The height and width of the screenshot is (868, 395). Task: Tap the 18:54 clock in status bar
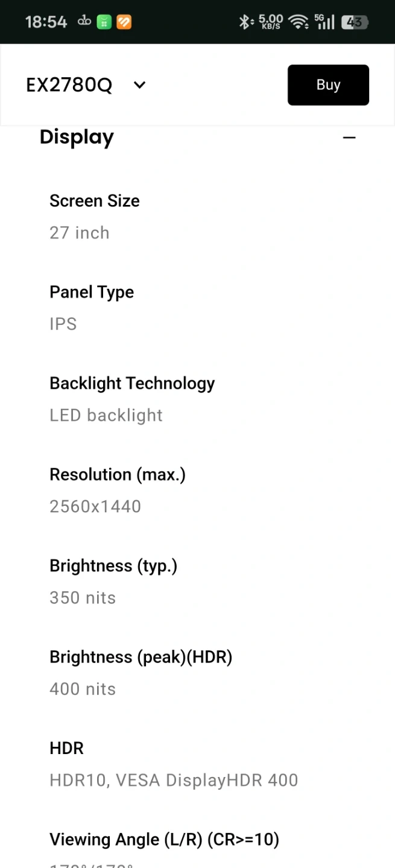46,22
